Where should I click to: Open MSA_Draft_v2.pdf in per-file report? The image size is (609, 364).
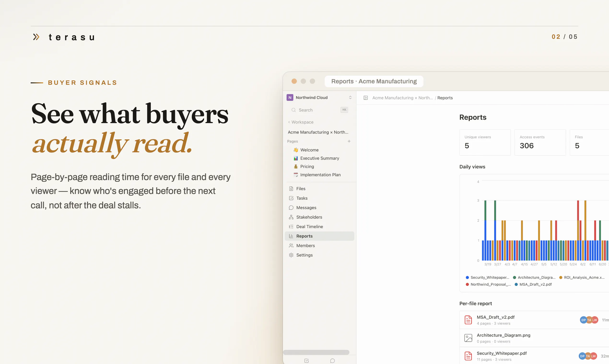(x=496, y=317)
